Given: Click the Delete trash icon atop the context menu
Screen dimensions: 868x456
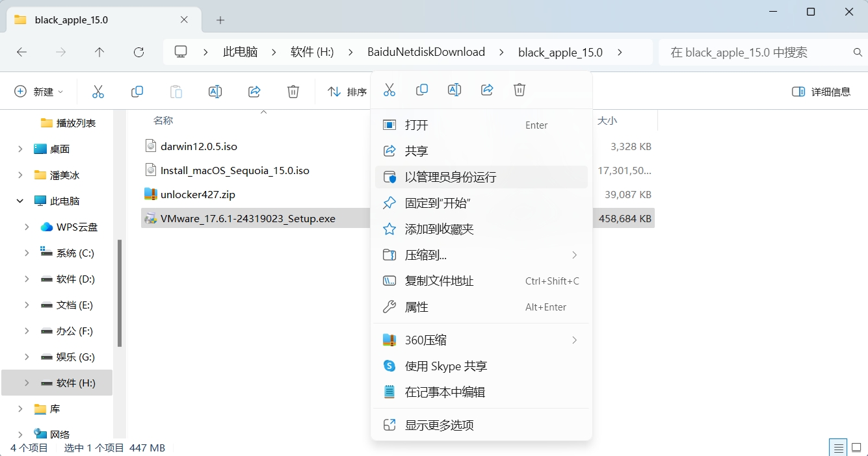Looking at the screenshot, I should click(519, 90).
